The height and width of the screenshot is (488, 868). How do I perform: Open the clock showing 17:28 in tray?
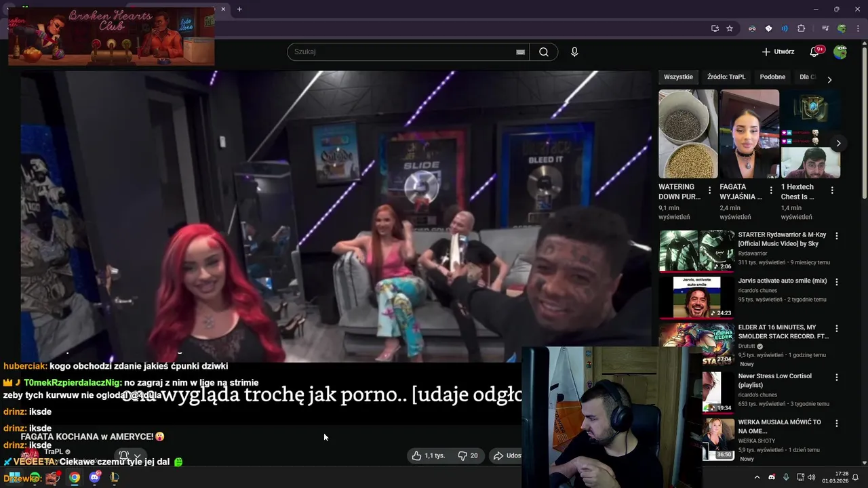click(x=835, y=477)
